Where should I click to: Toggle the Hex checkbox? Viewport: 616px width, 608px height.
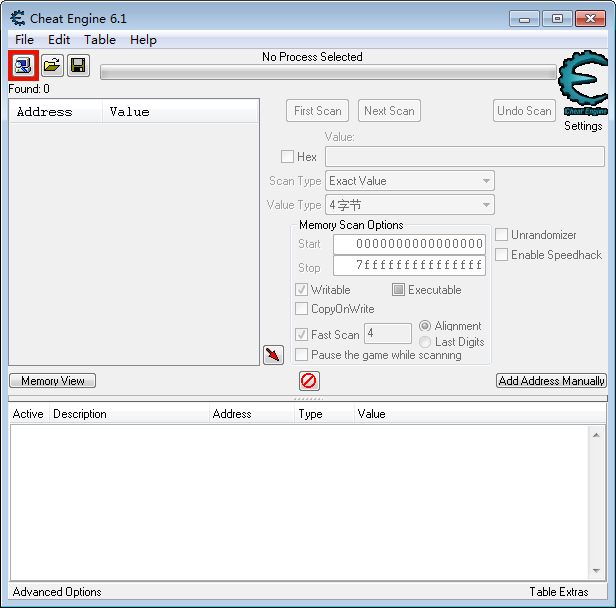pos(287,156)
